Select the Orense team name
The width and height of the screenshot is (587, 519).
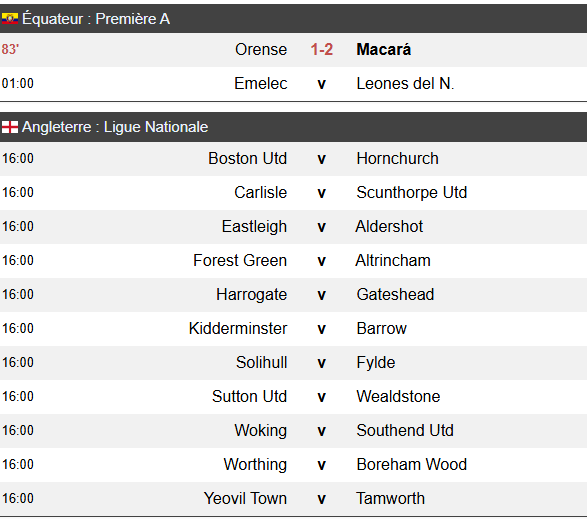tap(261, 49)
